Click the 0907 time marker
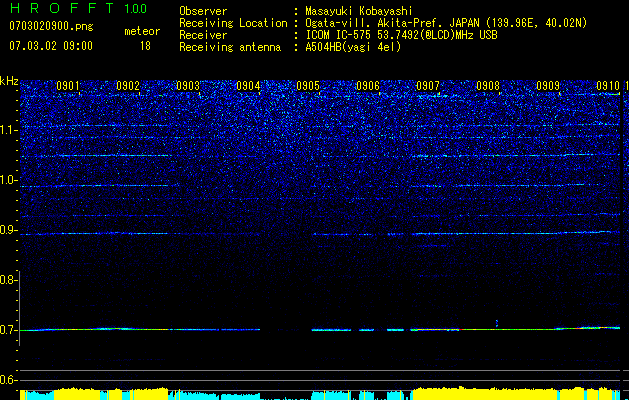The height and width of the screenshot is (400, 629). 428,86
